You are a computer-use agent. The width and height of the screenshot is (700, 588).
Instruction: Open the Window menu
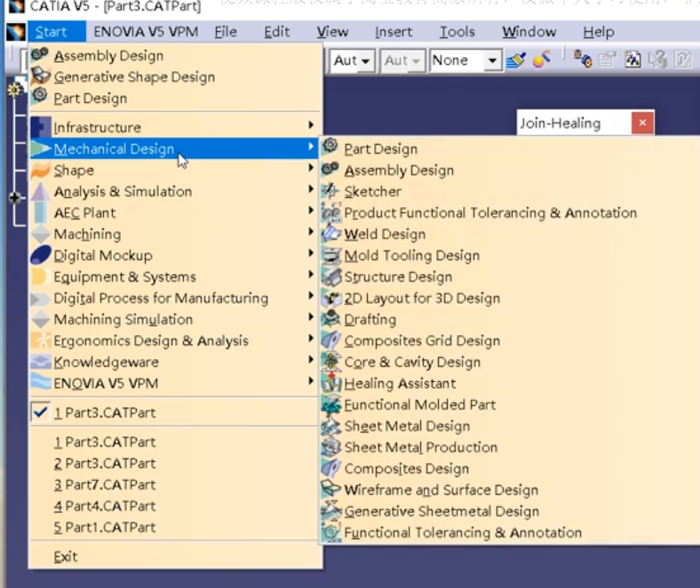(x=529, y=32)
